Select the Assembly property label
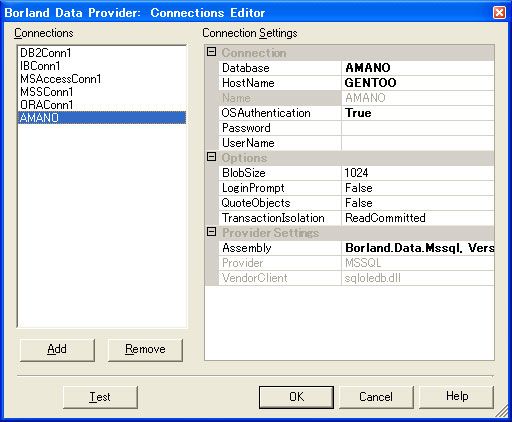This screenshot has height=422, width=512. pos(280,248)
